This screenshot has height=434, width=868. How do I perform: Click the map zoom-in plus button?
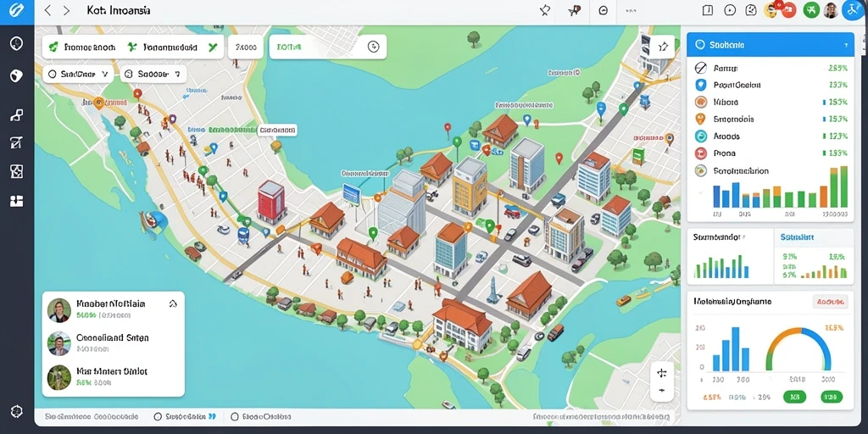661,373
